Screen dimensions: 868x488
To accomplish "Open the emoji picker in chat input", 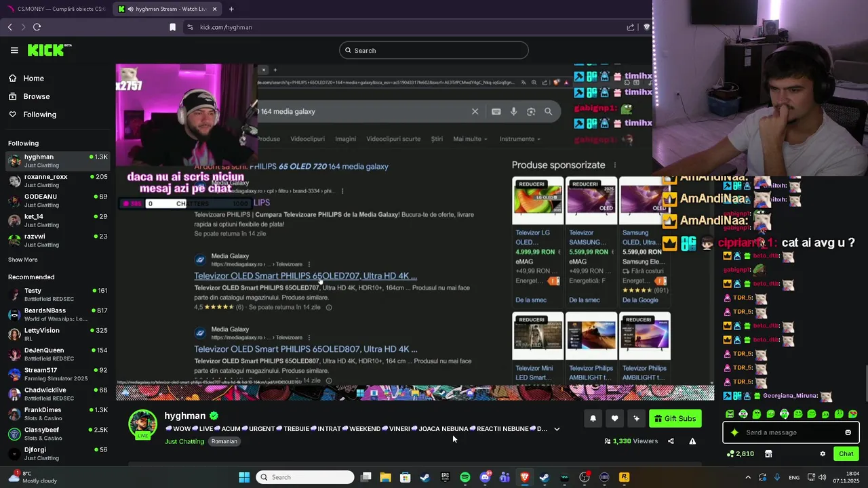I will point(848,432).
